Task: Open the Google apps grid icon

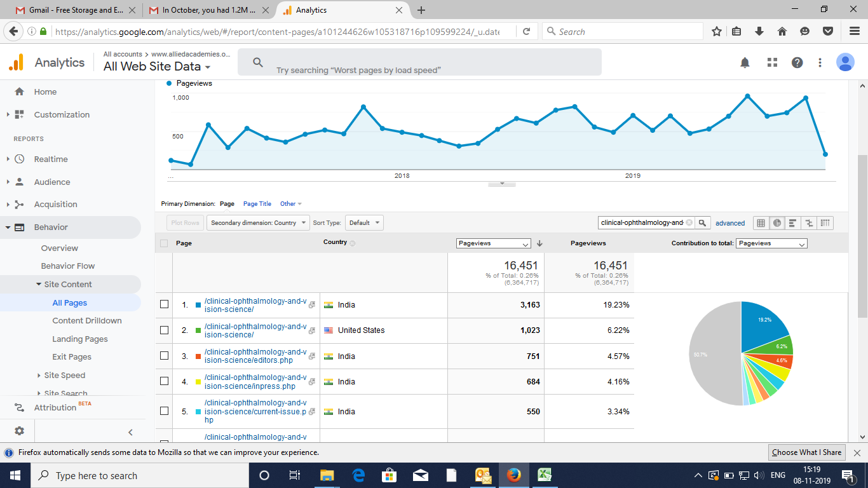Action: click(x=772, y=62)
